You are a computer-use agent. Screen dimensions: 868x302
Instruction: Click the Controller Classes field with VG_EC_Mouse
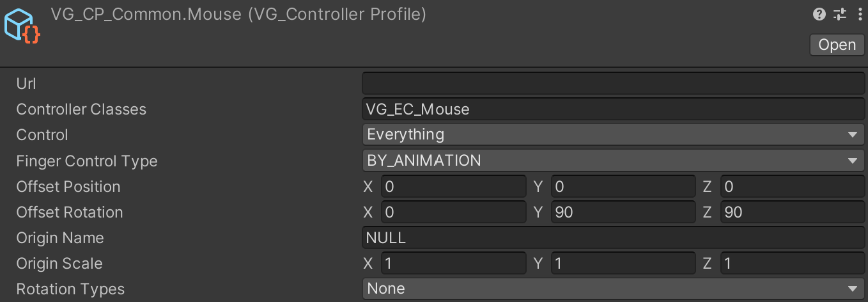click(x=614, y=109)
